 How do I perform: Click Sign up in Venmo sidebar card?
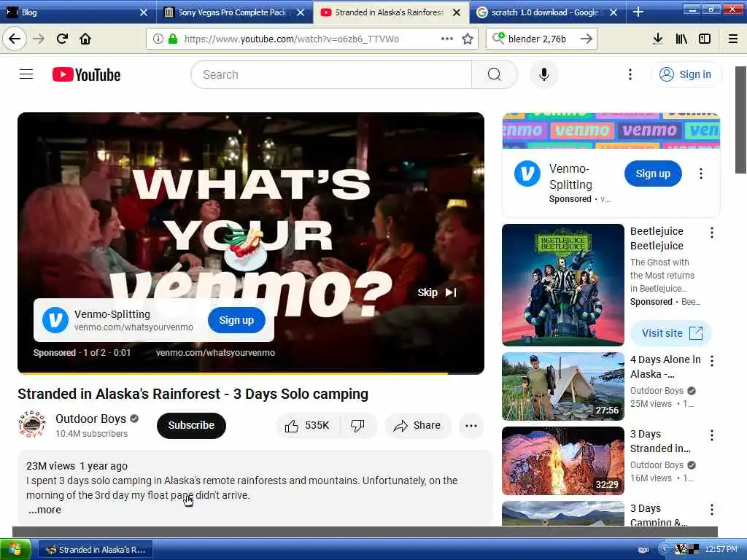653,174
